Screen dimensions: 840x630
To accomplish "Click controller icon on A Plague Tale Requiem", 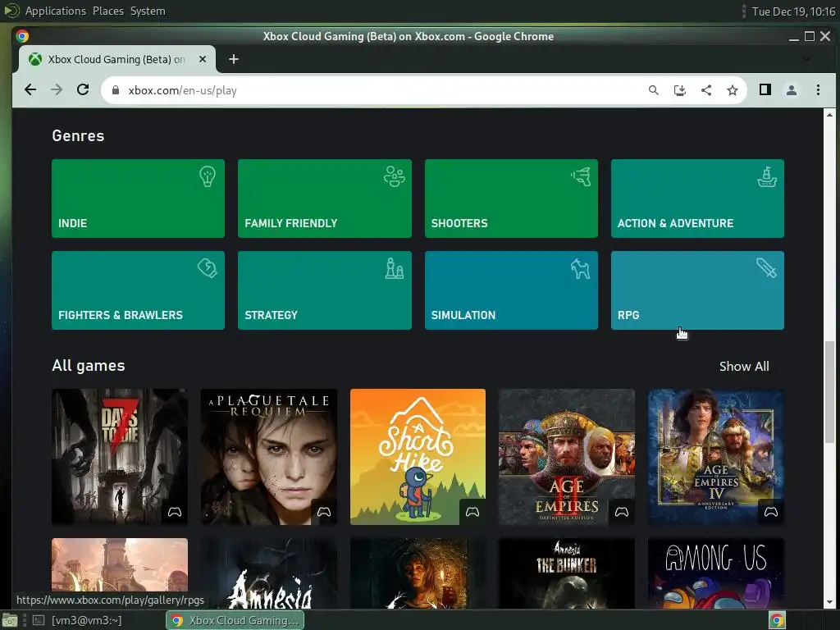I will click(x=323, y=512).
